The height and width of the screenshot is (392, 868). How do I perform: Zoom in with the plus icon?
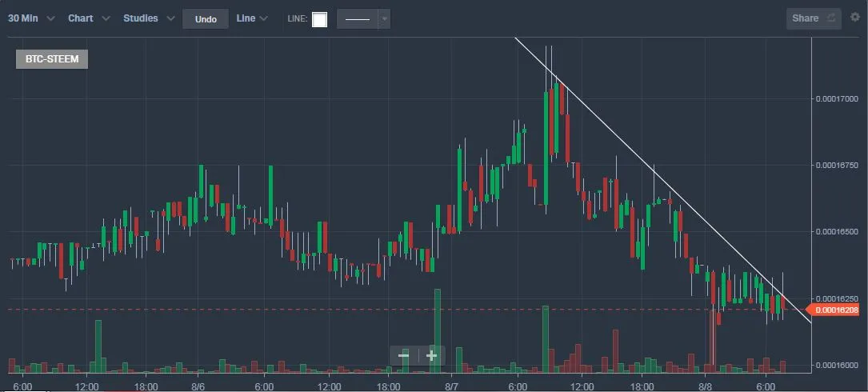click(432, 355)
